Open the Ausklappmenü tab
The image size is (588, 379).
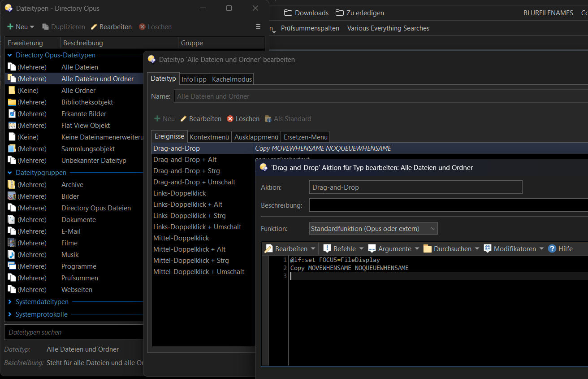click(x=256, y=137)
